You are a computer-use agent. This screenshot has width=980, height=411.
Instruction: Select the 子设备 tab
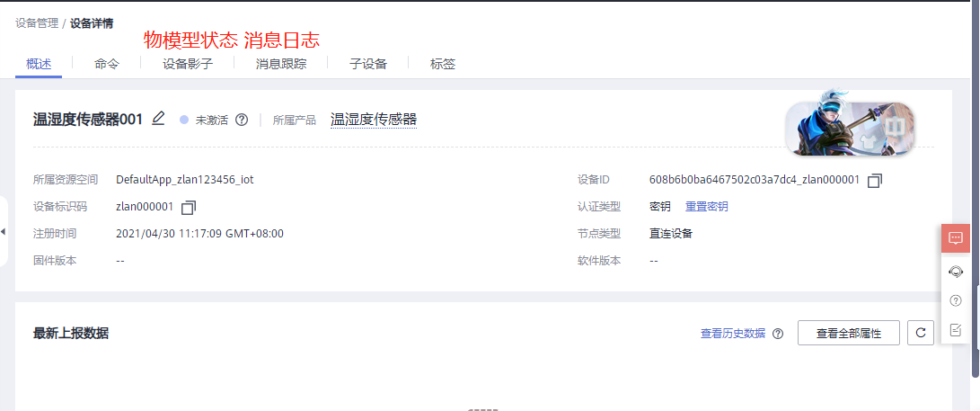tap(368, 64)
